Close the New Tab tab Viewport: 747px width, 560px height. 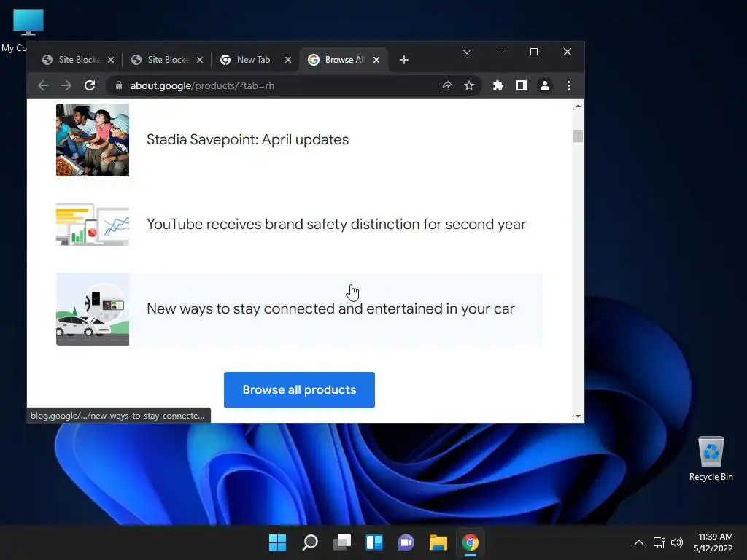[287, 60]
